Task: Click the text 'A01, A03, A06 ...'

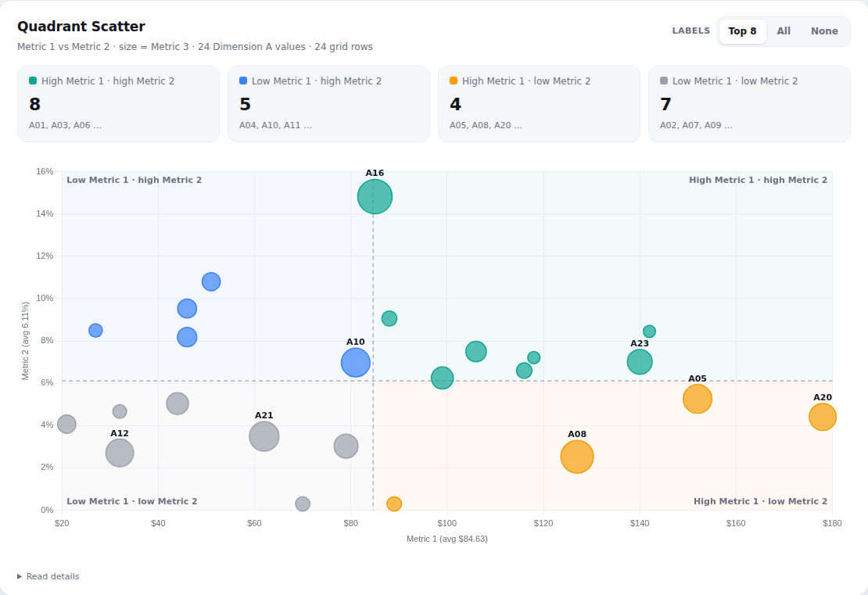Action: [65, 125]
